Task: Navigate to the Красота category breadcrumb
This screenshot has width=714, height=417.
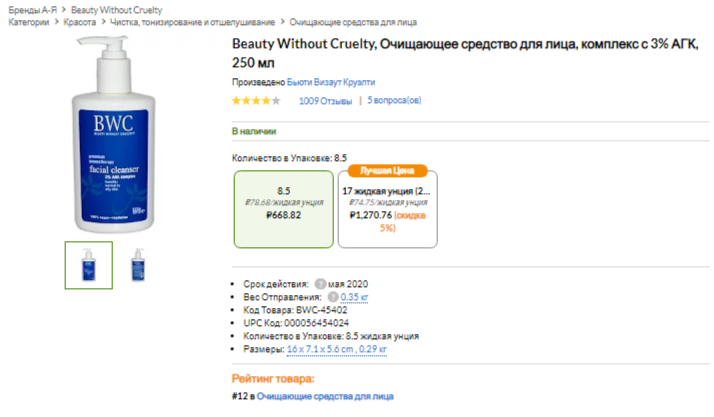Action: pos(80,21)
